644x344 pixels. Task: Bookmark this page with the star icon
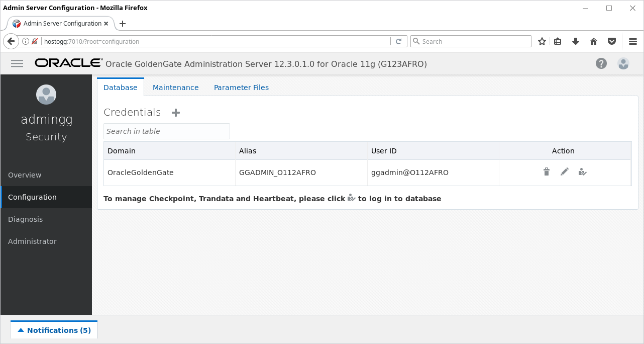pos(542,41)
